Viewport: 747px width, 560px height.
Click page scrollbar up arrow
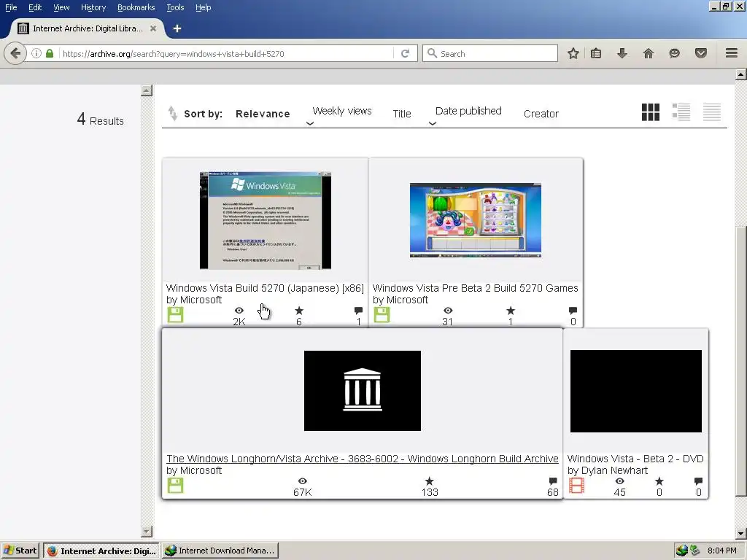[x=740, y=74]
